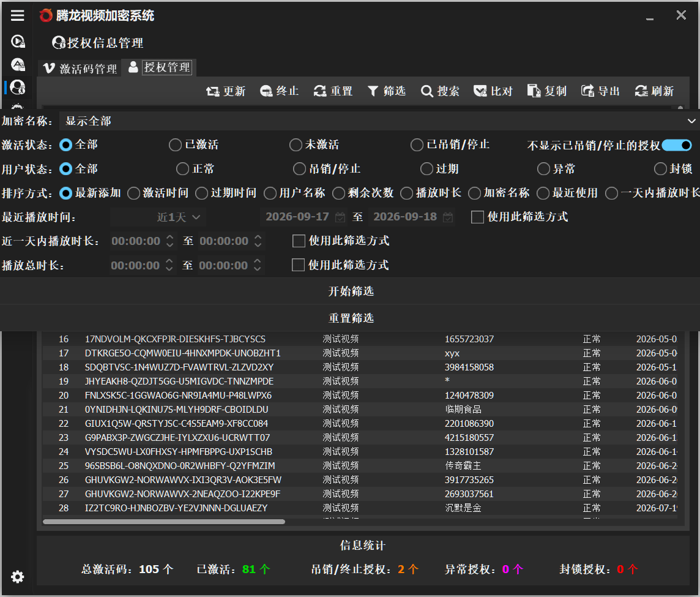The image size is (700, 597).
Task: Click 吊销/终止授权 2 个 statistic
Action: 365,569
